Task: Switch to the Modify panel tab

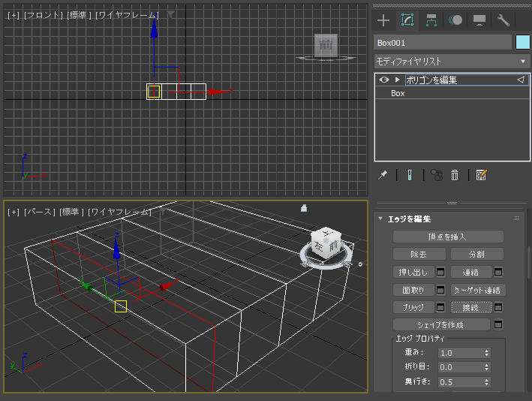Action: (x=407, y=20)
